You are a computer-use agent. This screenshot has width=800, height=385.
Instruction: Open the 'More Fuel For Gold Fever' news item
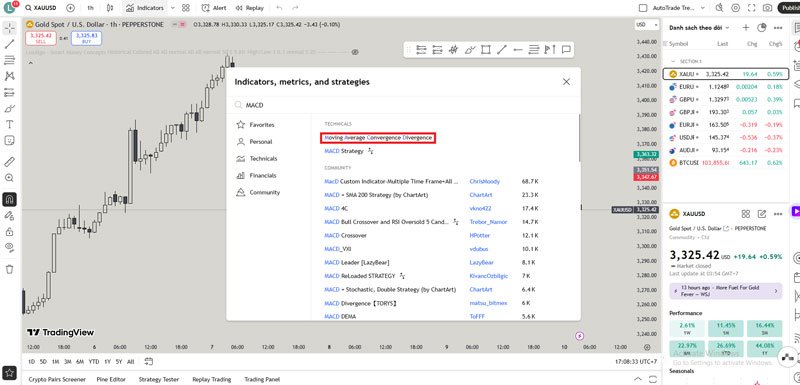tap(725, 291)
